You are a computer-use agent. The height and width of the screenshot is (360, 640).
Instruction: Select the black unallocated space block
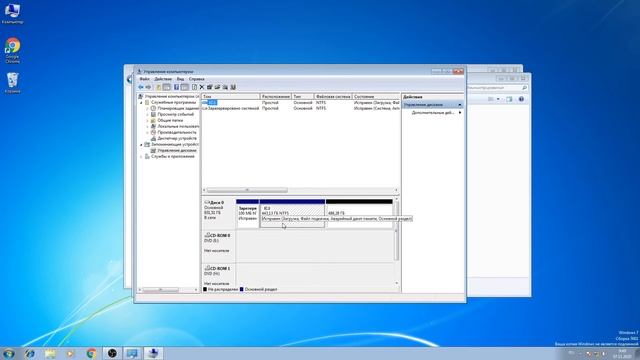coord(359,214)
